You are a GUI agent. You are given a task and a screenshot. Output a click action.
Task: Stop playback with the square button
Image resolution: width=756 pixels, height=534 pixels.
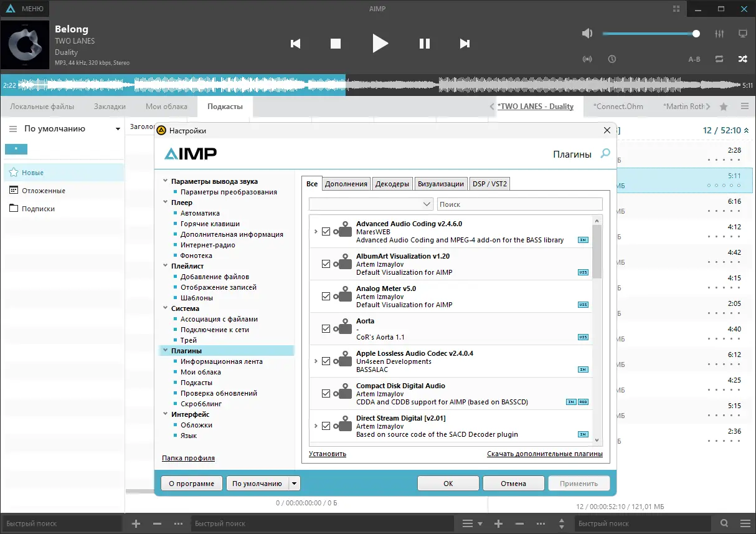coord(336,44)
